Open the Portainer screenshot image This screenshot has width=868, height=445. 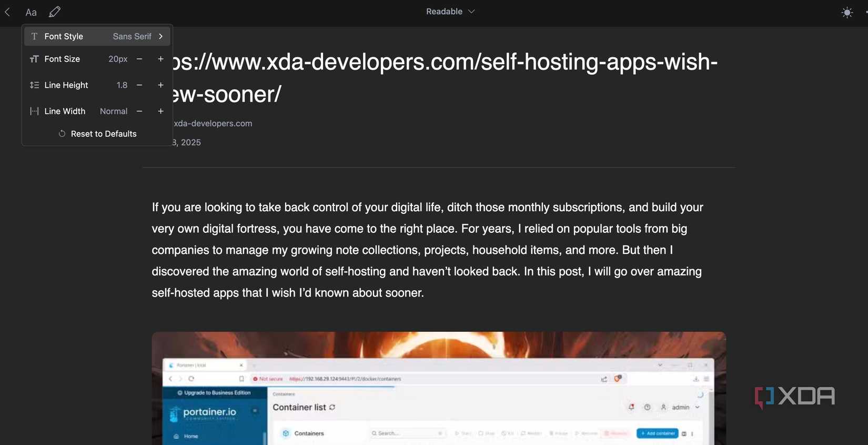pyautogui.click(x=439, y=388)
